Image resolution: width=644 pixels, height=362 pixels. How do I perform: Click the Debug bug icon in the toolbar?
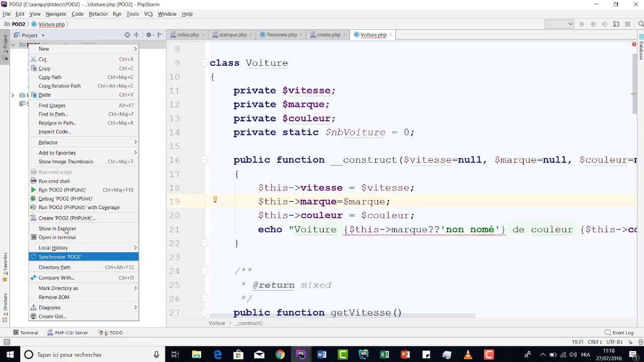pos(593,24)
